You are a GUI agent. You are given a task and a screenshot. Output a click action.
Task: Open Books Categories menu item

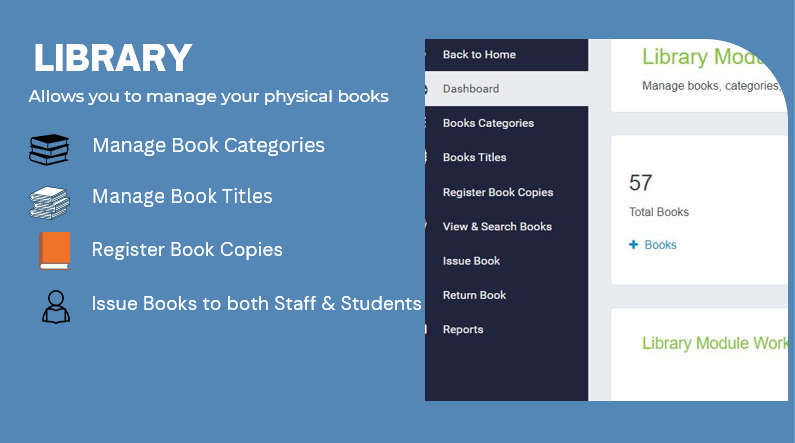[x=507, y=123]
